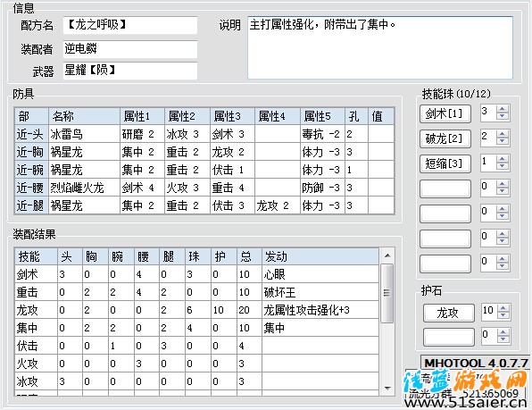Click the 武器 field showing 星耀【陨】

click(130, 71)
